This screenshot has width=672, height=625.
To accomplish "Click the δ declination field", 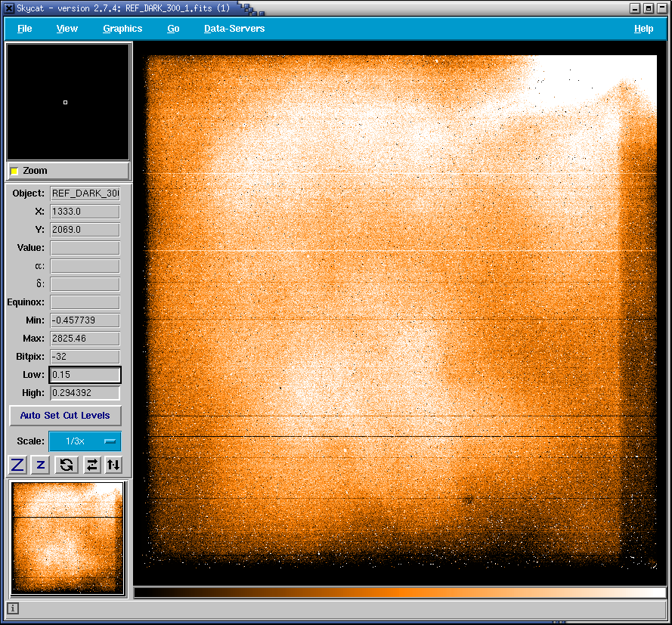I will [85, 284].
